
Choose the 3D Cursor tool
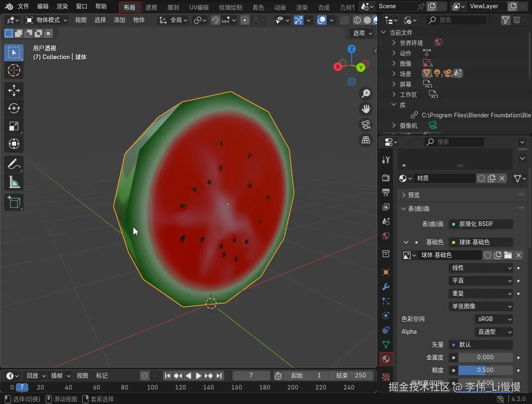pos(14,71)
